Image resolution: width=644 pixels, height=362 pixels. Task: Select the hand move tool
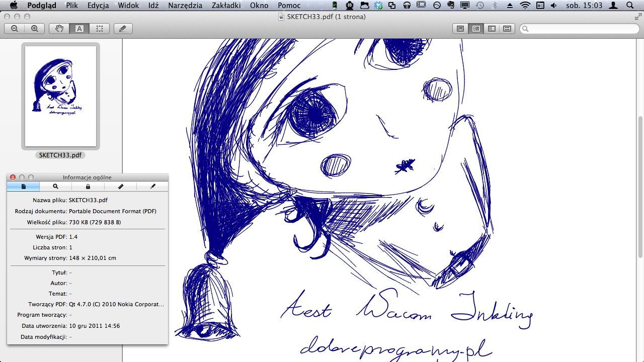point(59,29)
